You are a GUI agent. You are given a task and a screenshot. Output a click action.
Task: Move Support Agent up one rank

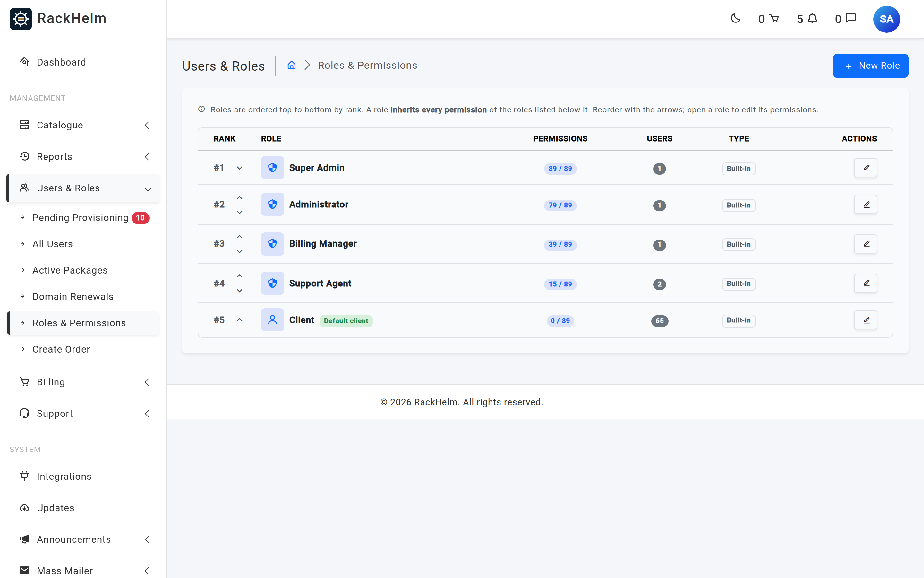pos(239,276)
